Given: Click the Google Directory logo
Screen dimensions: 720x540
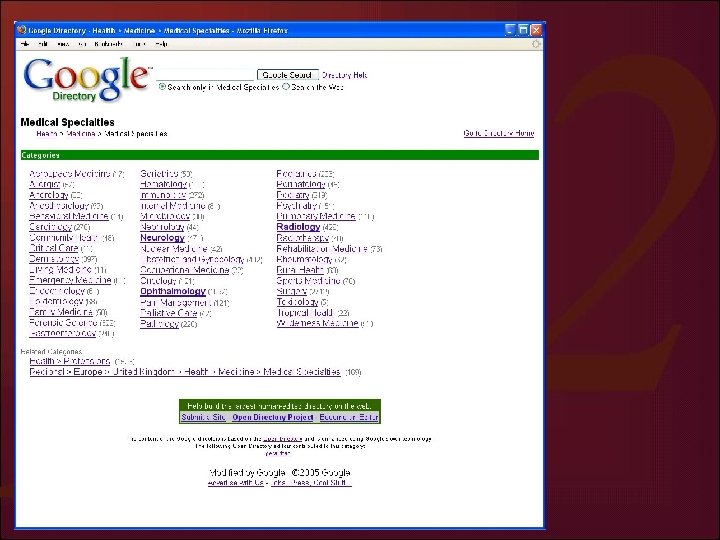Looking at the screenshot, I should tap(87, 79).
